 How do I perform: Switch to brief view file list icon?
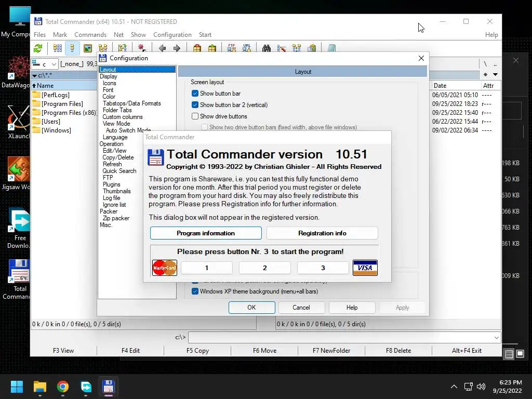[x=57, y=48]
